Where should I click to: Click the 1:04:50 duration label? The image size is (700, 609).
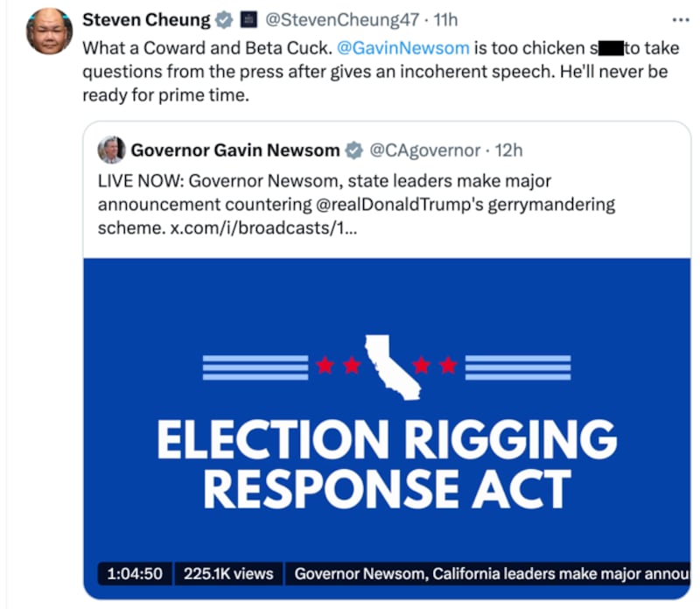(135, 574)
